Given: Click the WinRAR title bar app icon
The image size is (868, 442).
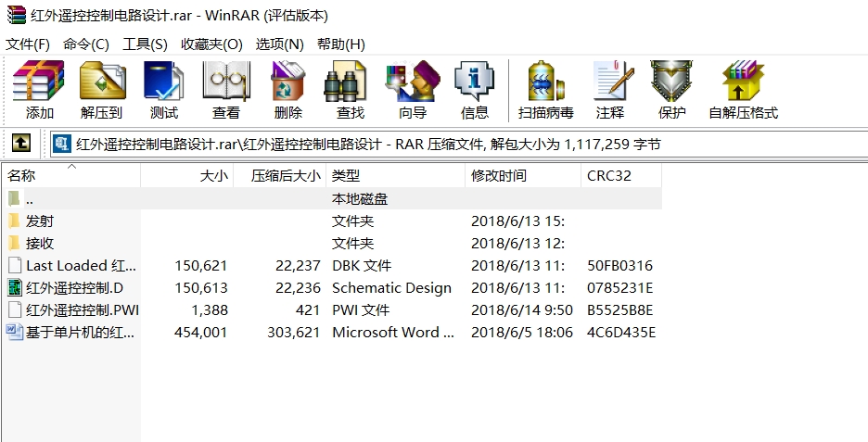Looking at the screenshot, I should [16, 15].
